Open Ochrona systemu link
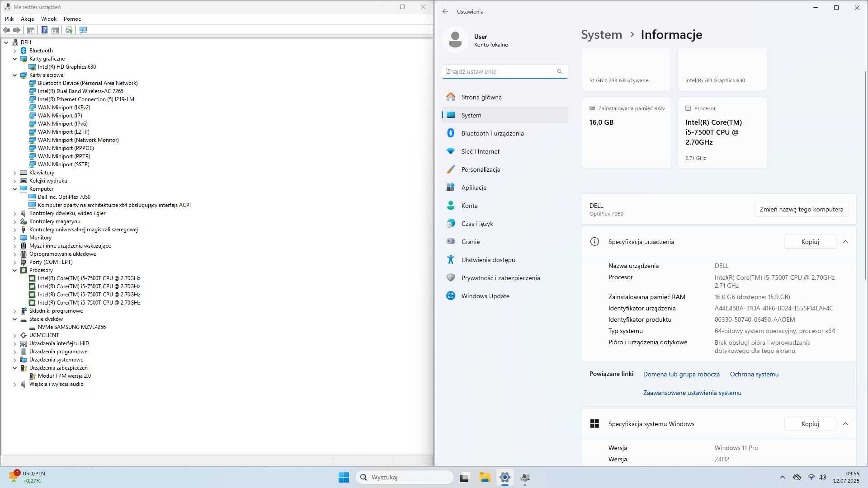 pos(754,374)
